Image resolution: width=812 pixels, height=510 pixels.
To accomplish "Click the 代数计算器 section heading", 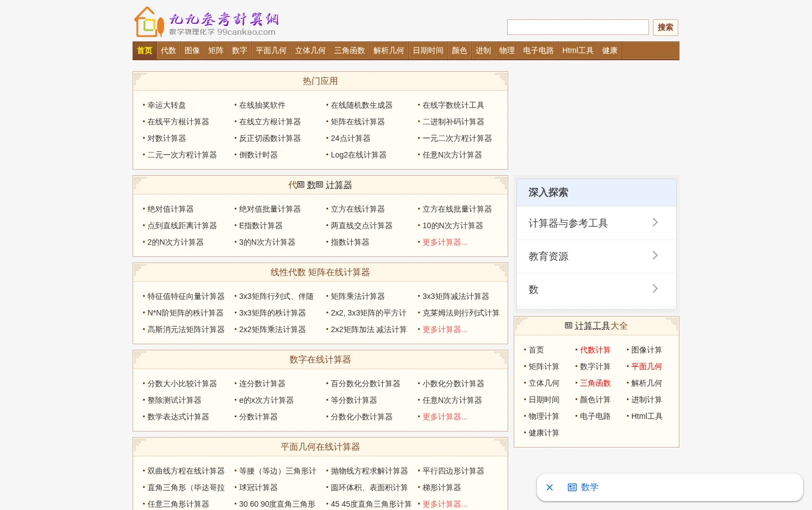I will (320, 185).
